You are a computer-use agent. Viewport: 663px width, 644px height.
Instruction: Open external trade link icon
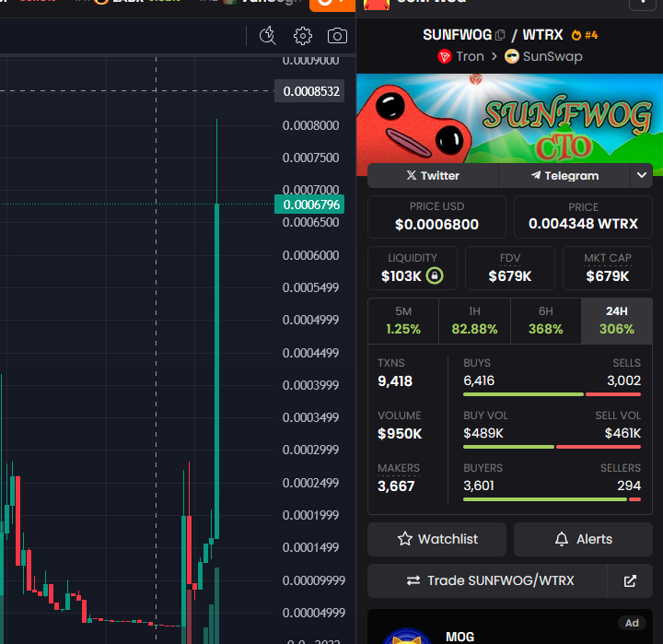(x=630, y=580)
